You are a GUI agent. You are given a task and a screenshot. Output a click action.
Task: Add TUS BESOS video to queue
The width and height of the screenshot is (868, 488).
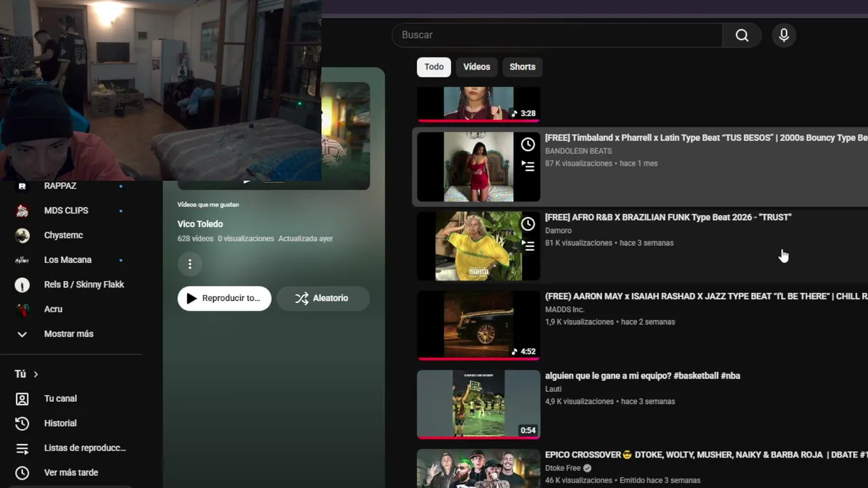coord(528,166)
